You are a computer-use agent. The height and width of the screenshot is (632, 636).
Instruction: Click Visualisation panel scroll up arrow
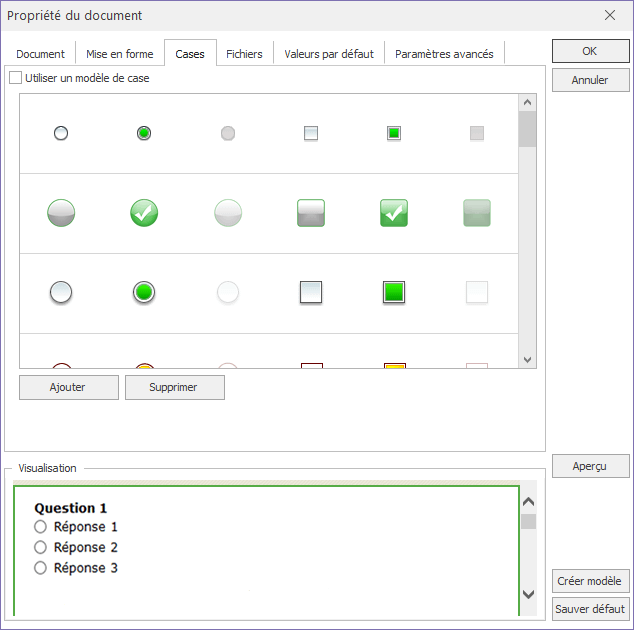coord(528,502)
